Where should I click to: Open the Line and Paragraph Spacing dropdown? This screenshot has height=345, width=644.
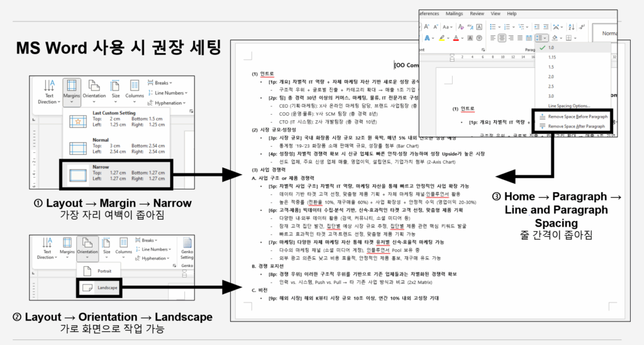(x=541, y=38)
